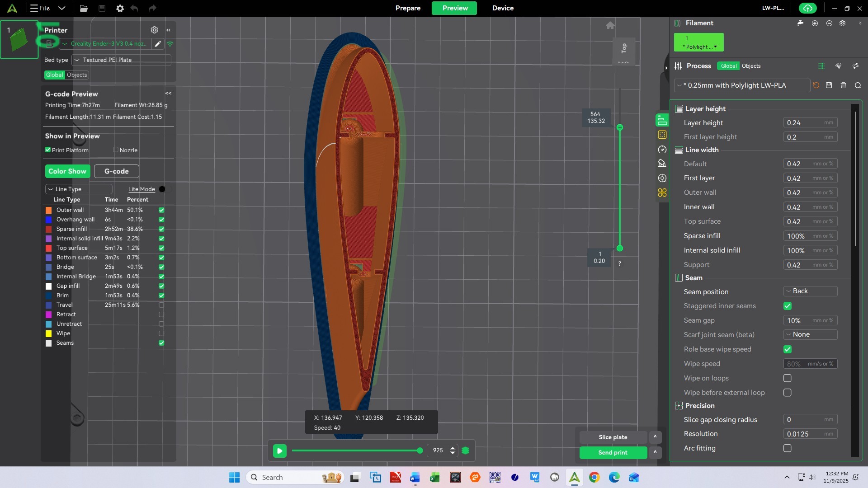
Task: Click the horizontal move progress slider handle
Action: point(420,450)
